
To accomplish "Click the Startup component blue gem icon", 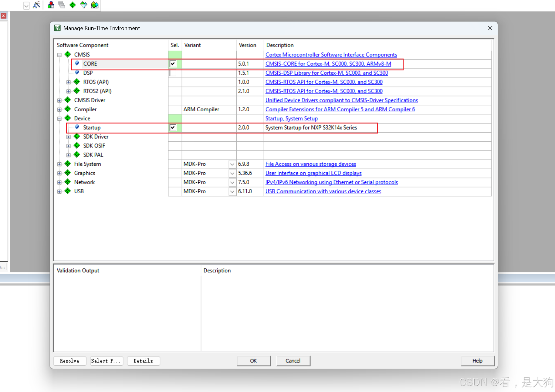I will pyautogui.click(x=77, y=127).
